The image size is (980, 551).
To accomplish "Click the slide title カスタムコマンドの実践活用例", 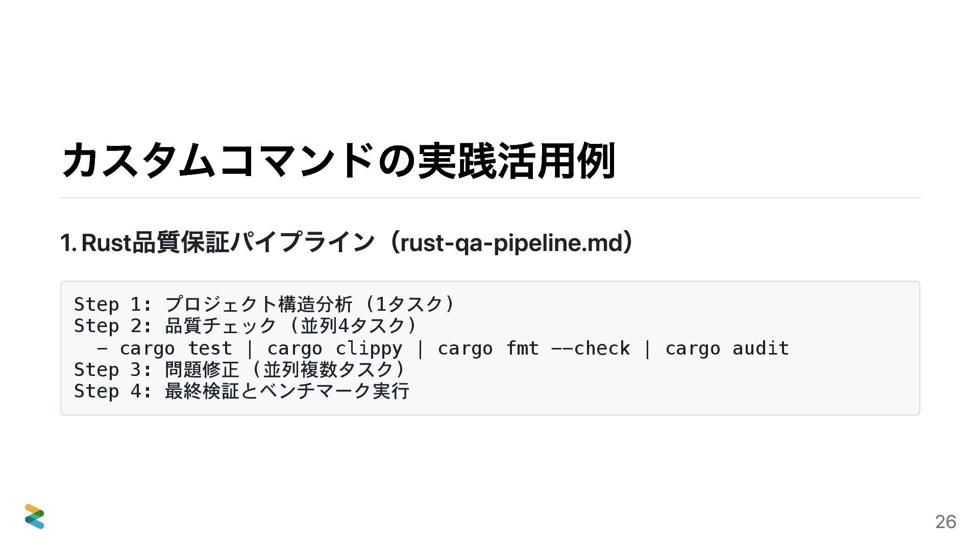I will (338, 161).
